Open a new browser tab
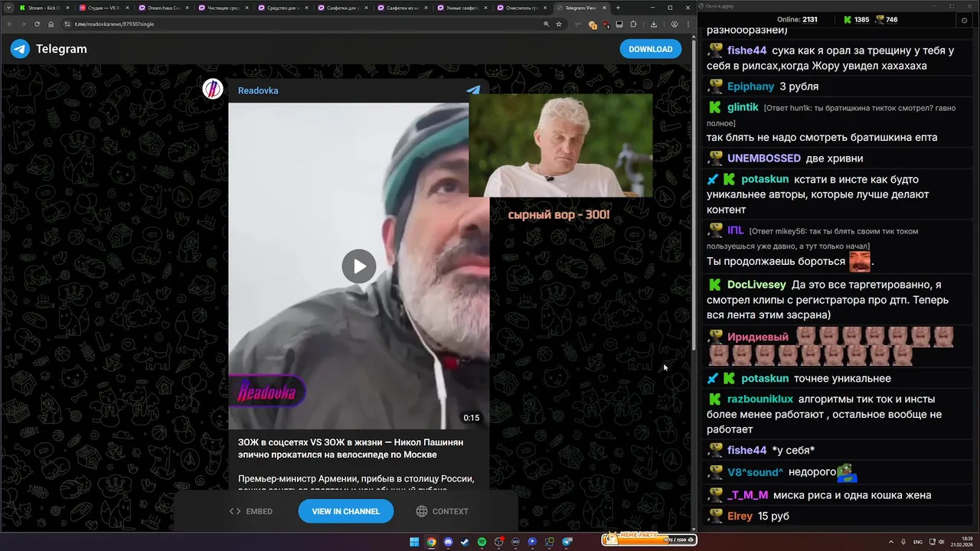980x551 pixels. point(617,8)
